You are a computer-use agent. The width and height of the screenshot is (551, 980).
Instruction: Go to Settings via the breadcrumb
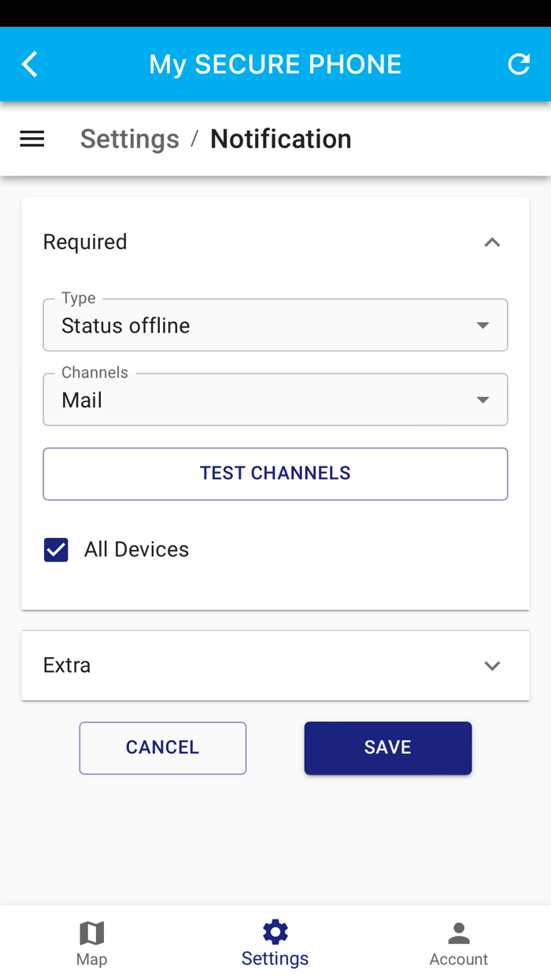(129, 139)
